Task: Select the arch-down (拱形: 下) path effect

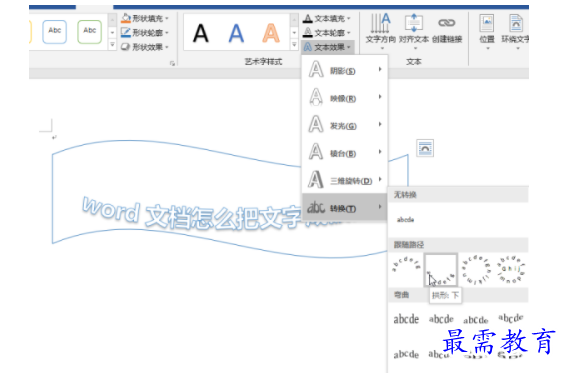Action: tap(441, 270)
